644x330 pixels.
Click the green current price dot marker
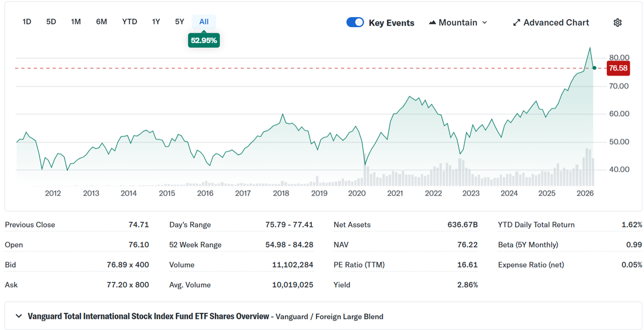tap(594, 68)
